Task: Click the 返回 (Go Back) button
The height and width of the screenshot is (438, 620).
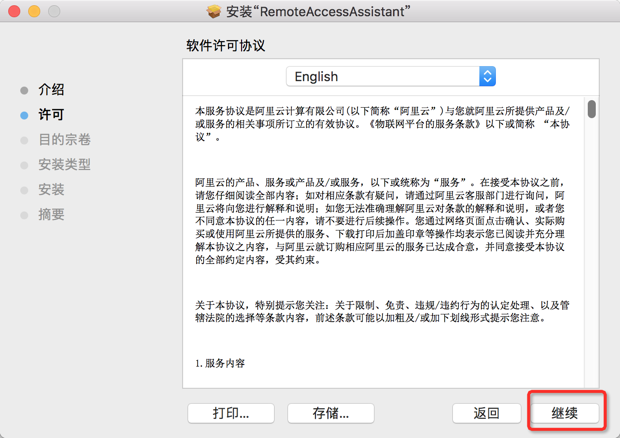Action: point(486,413)
